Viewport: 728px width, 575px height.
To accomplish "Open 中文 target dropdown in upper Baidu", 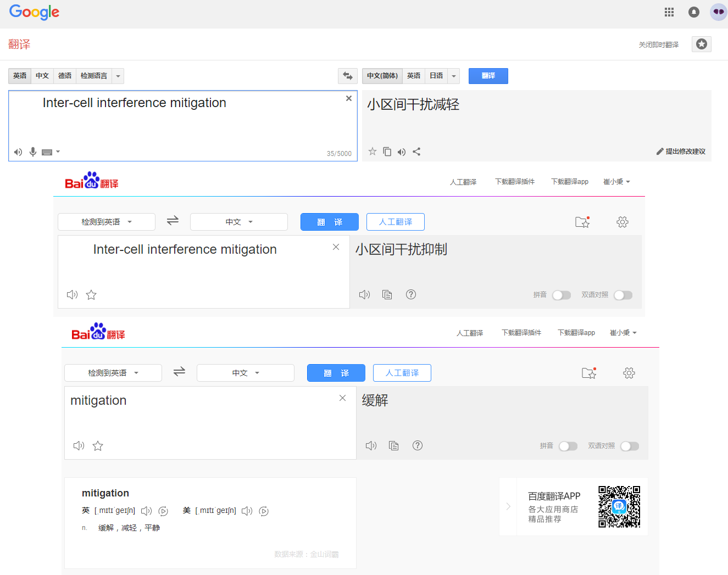I will click(239, 222).
